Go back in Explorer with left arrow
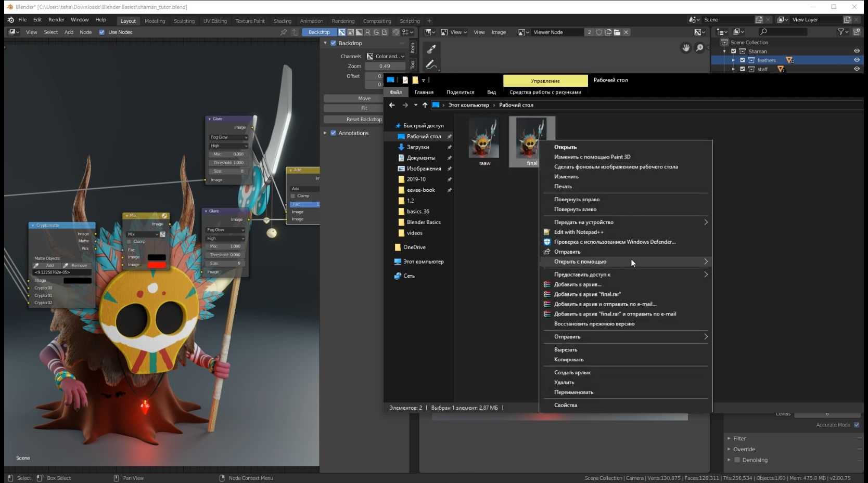868x483 pixels. pos(392,105)
